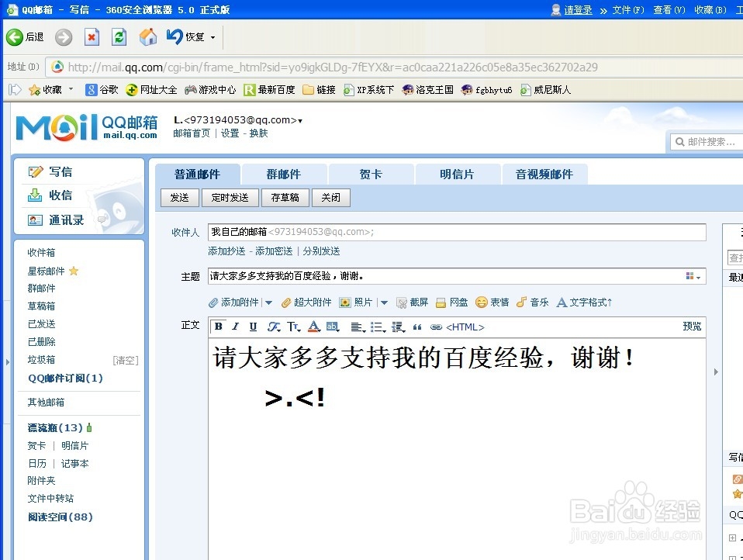
Task: Toggle underline formatting in the editor
Action: [251, 327]
